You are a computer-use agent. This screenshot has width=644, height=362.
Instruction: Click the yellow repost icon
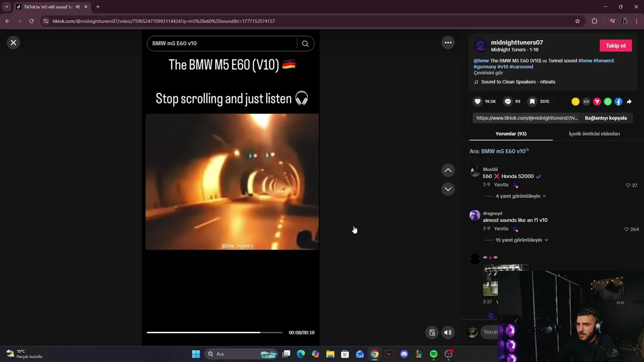[x=576, y=102]
